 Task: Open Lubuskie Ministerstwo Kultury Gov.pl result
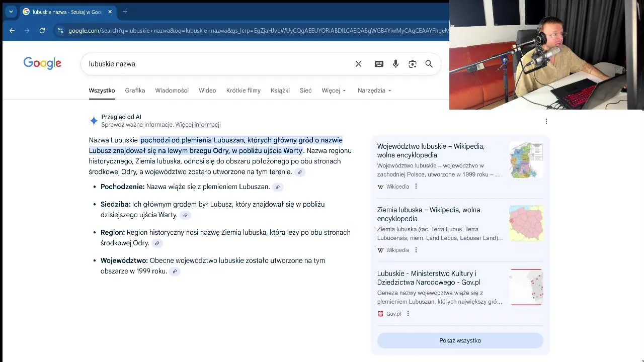click(429, 278)
